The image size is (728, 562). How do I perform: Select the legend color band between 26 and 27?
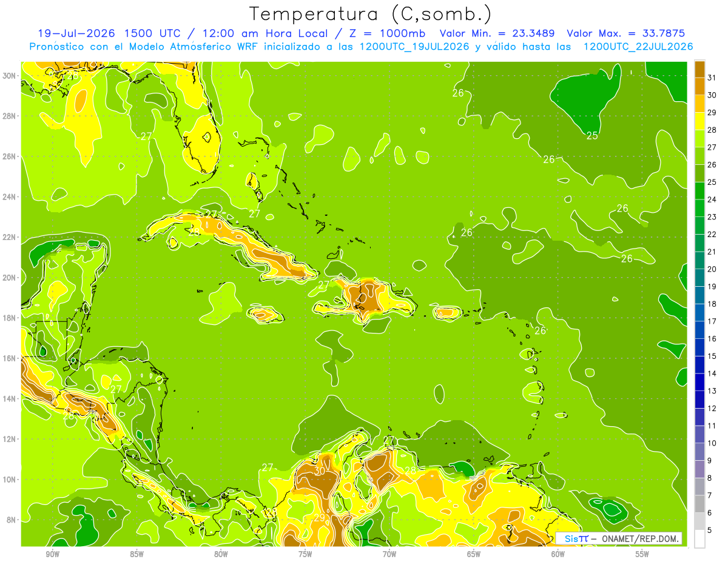point(699,156)
